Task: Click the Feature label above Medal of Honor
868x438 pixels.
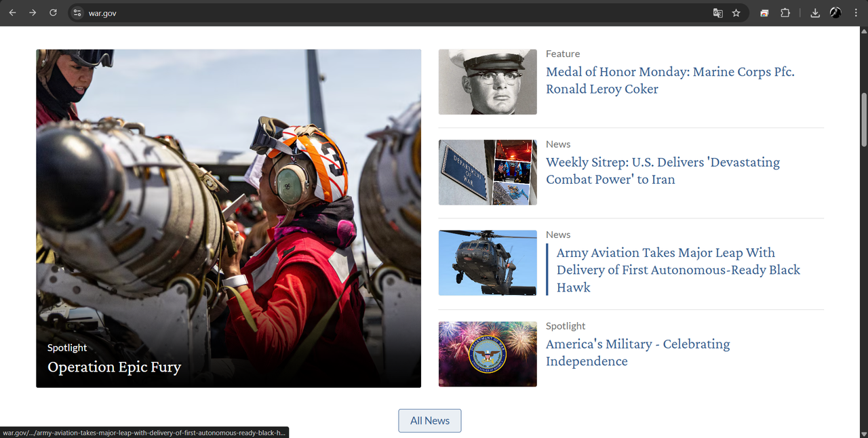Action: (x=563, y=54)
